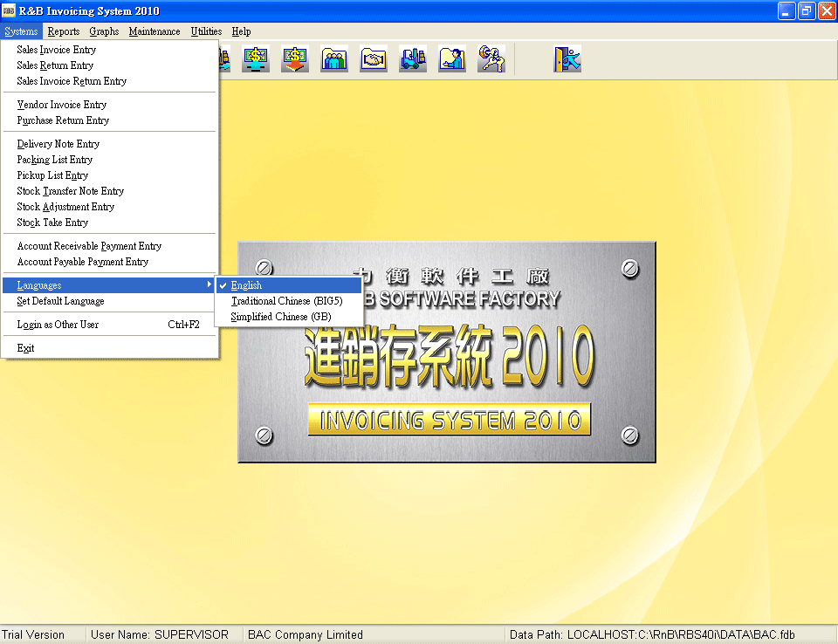Image resolution: width=838 pixels, height=644 pixels.
Task: Open the Reports menu
Action: [x=64, y=31]
